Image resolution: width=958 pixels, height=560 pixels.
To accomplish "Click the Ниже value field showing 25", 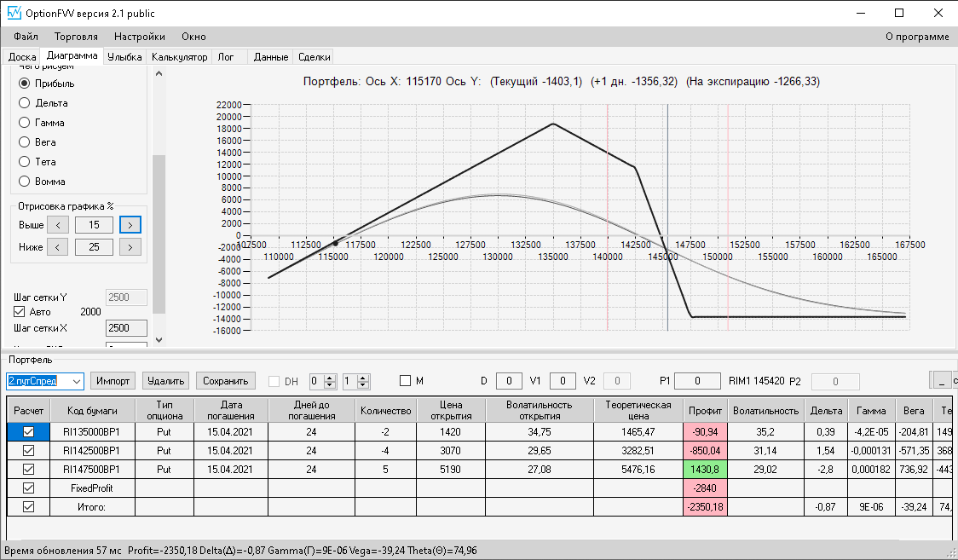I will [94, 246].
